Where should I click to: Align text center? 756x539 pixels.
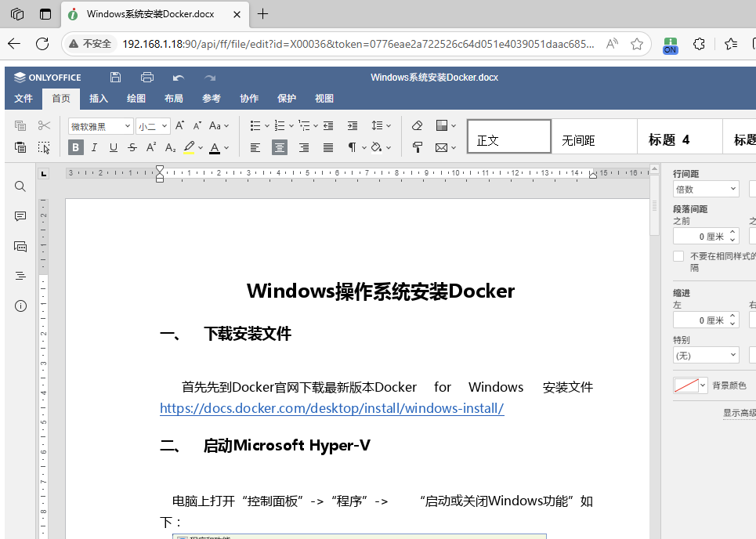pos(279,147)
